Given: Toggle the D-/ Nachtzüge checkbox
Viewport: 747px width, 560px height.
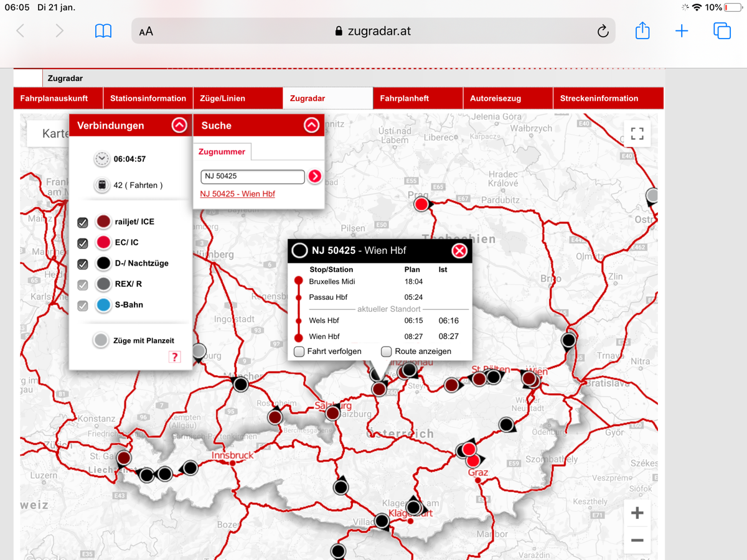Looking at the screenshot, I should click(x=83, y=264).
